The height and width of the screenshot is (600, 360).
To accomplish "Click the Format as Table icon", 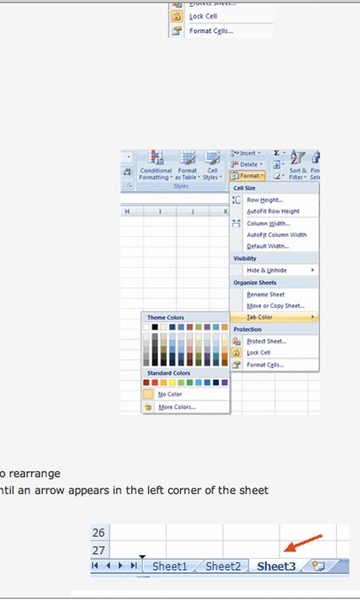I will tap(187, 157).
